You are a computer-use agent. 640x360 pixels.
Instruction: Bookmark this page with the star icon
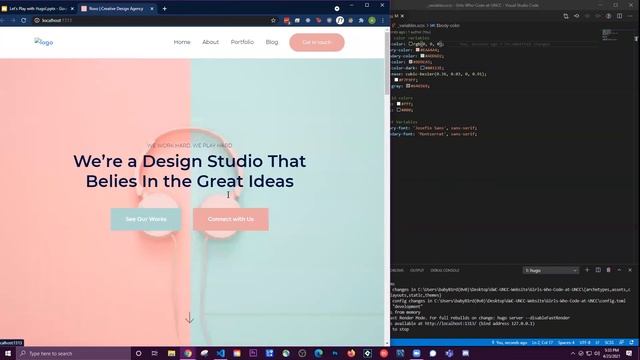[273, 20]
